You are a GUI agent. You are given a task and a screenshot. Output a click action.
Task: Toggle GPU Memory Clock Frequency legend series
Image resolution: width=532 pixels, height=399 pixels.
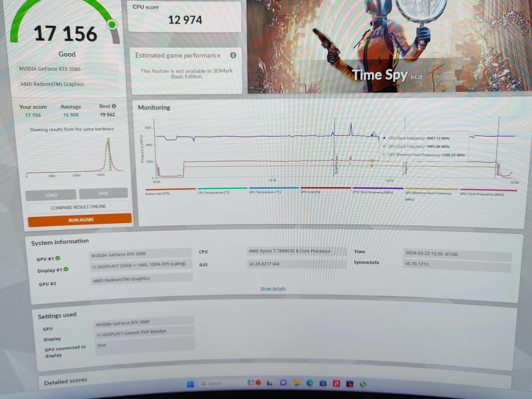click(431, 194)
